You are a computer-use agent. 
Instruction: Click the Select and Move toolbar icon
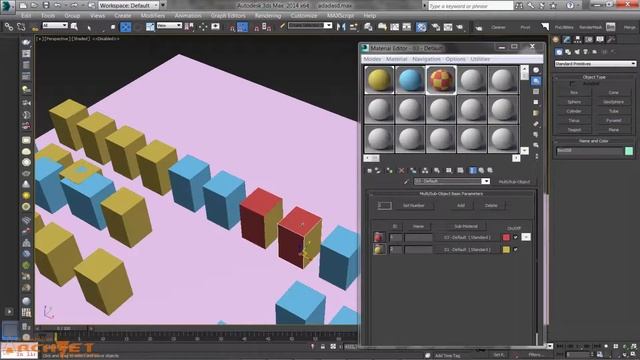(125, 27)
